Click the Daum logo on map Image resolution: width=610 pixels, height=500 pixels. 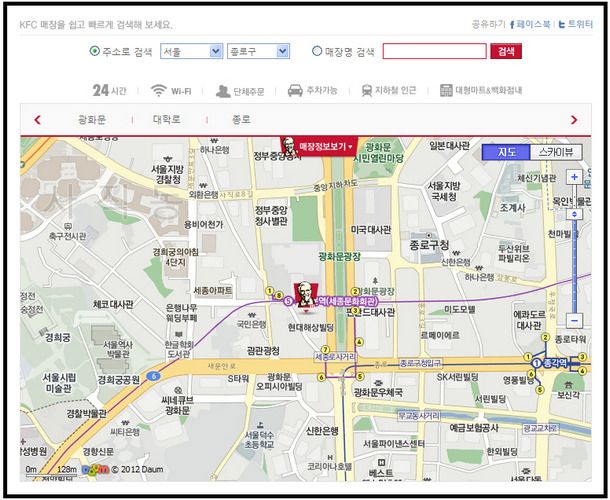coord(95,469)
